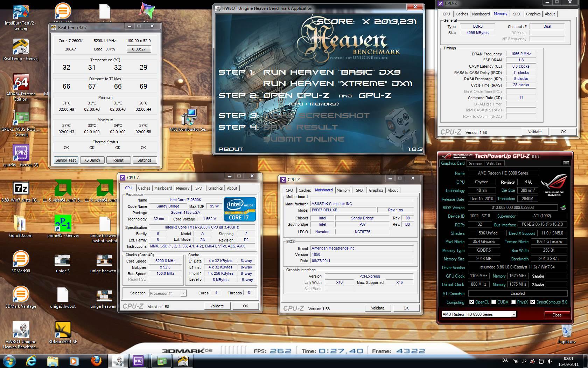Click OK in CPU-Z mainboard window
This screenshot has width=588, height=368.
pyautogui.click(x=406, y=308)
